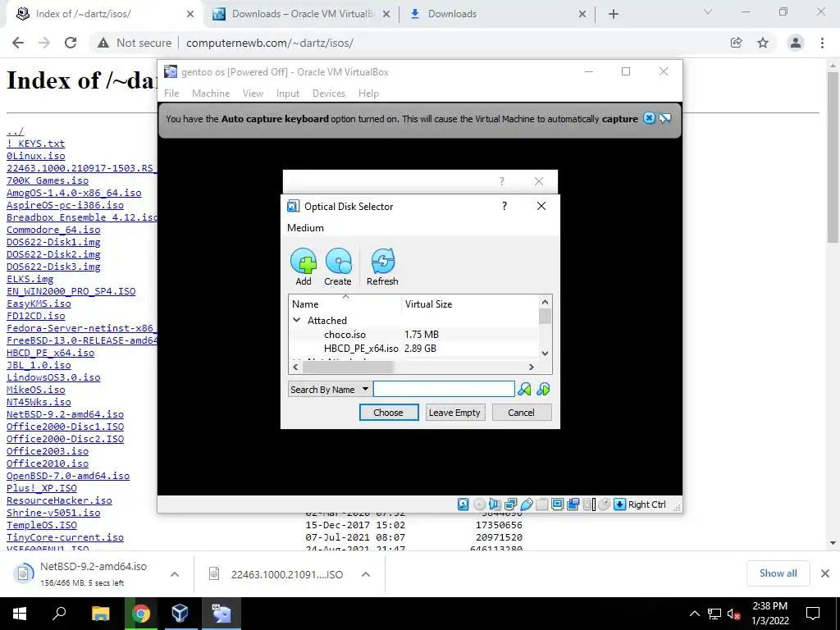Open Chrome's three-dot menu
The image size is (840, 630).
(x=822, y=43)
